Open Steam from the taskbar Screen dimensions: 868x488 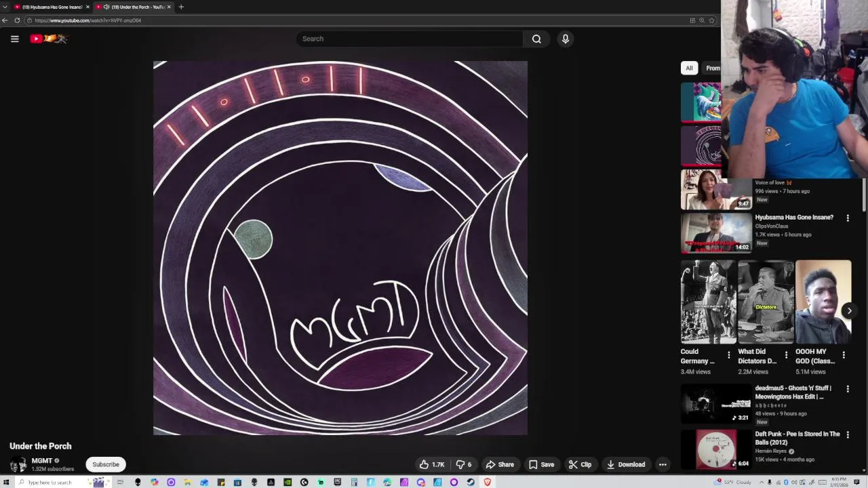[x=471, y=482]
